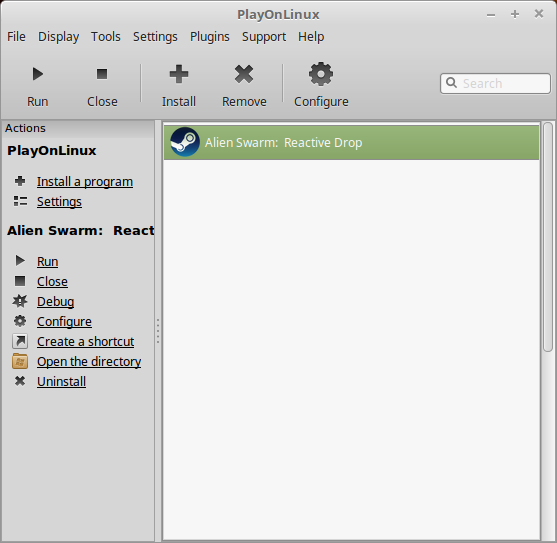Click X icon beside Uninstall
Screen dimensions: 557x543
pos(20,381)
